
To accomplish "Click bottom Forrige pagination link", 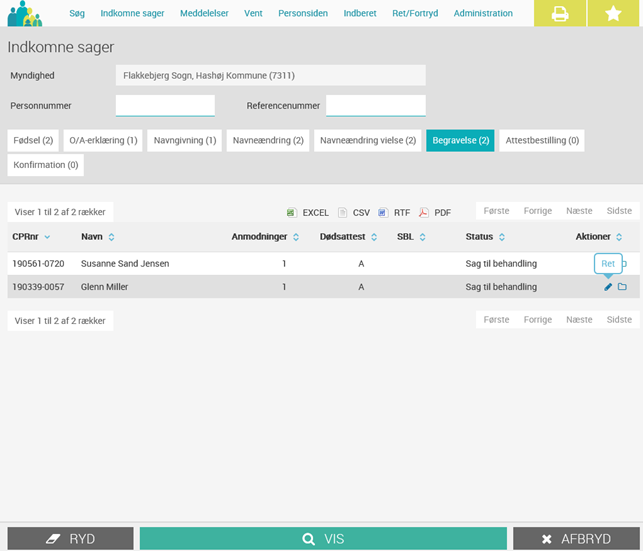I will (x=538, y=319).
